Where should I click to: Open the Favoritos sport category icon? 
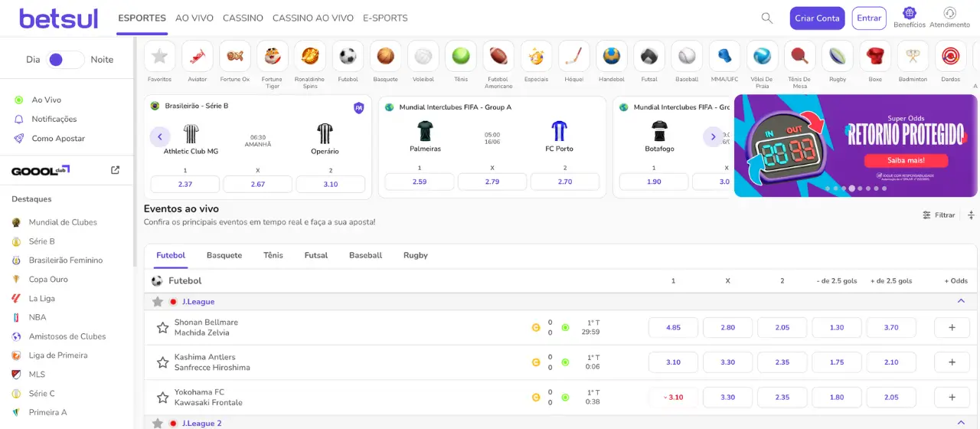pos(159,57)
